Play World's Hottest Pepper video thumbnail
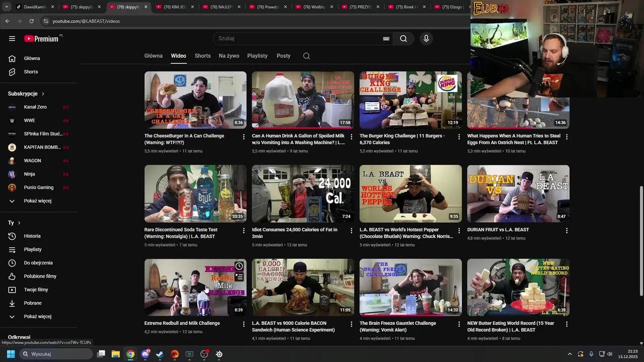 click(411, 194)
